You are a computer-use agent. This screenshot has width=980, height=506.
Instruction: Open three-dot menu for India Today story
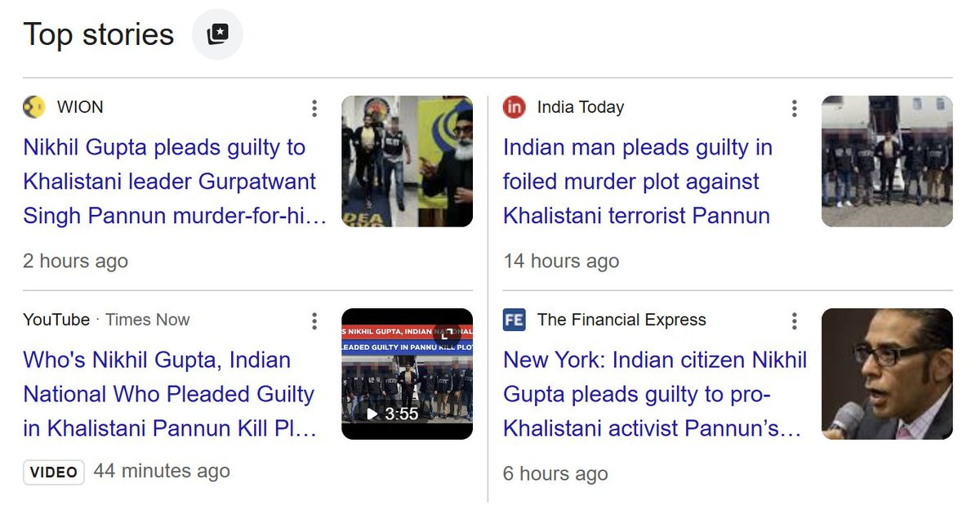point(794,108)
